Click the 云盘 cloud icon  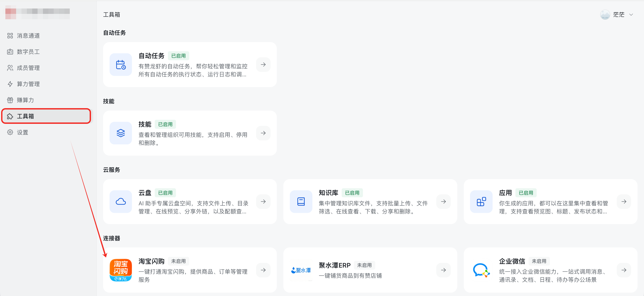click(121, 202)
